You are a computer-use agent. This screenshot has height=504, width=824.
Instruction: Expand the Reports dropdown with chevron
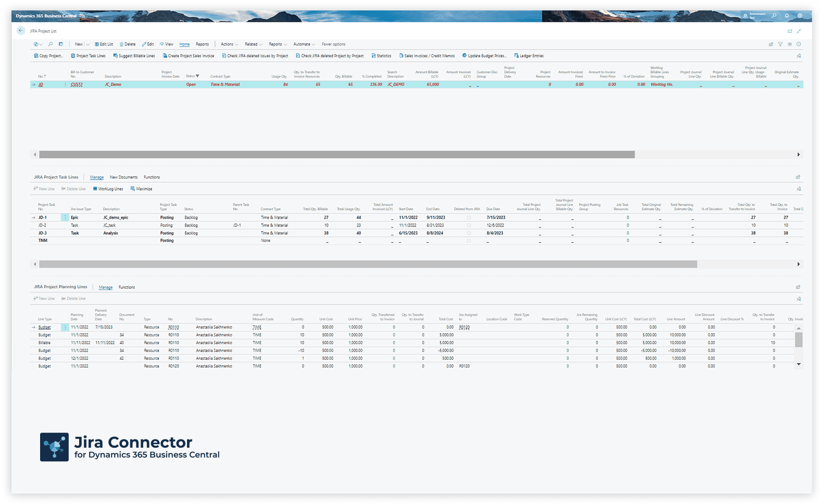(278, 44)
